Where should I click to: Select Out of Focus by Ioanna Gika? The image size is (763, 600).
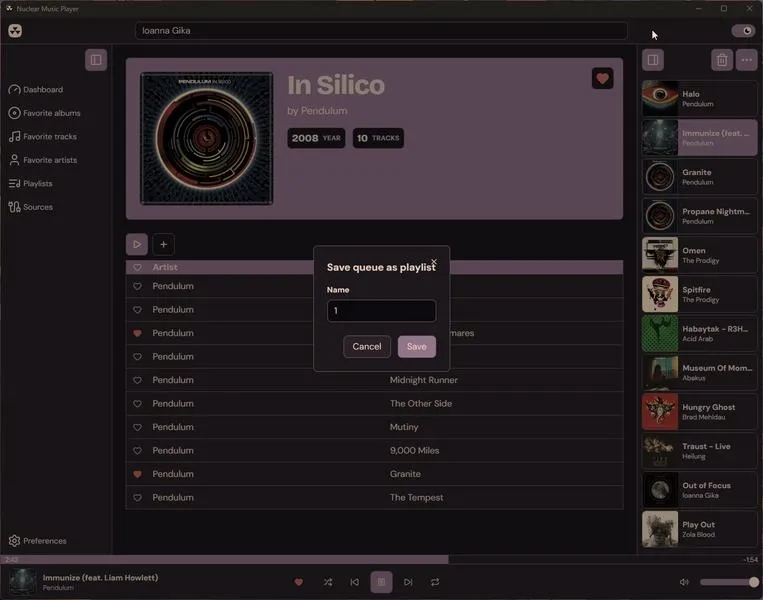[x=699, y=490]
